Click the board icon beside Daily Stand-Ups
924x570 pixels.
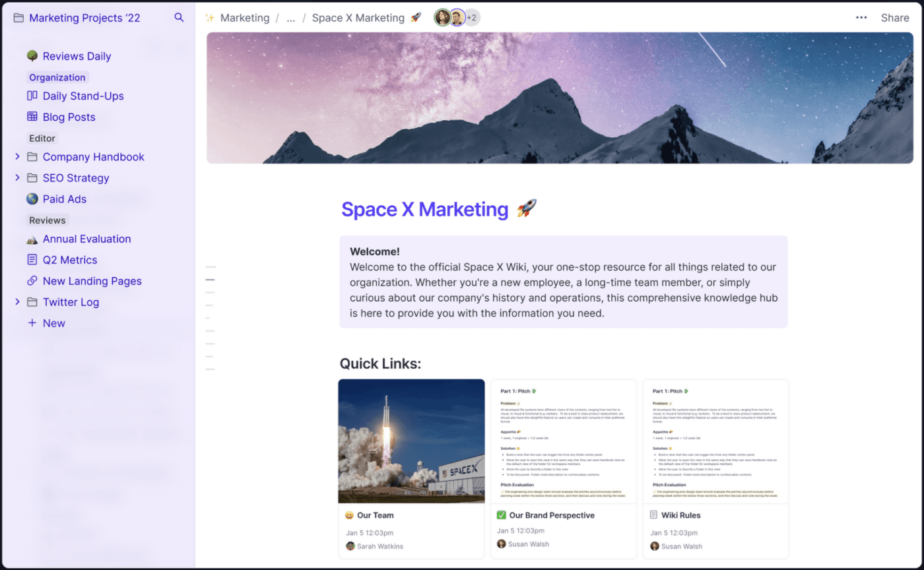tap(32, 96)
